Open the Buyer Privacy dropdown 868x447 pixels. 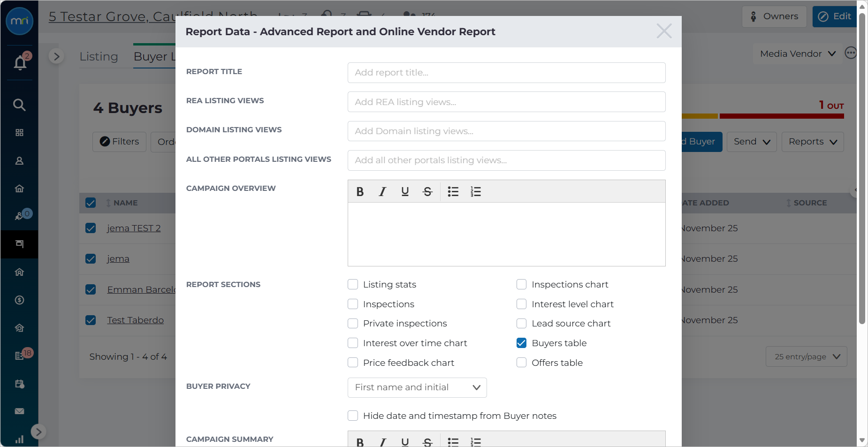(417, 387)
